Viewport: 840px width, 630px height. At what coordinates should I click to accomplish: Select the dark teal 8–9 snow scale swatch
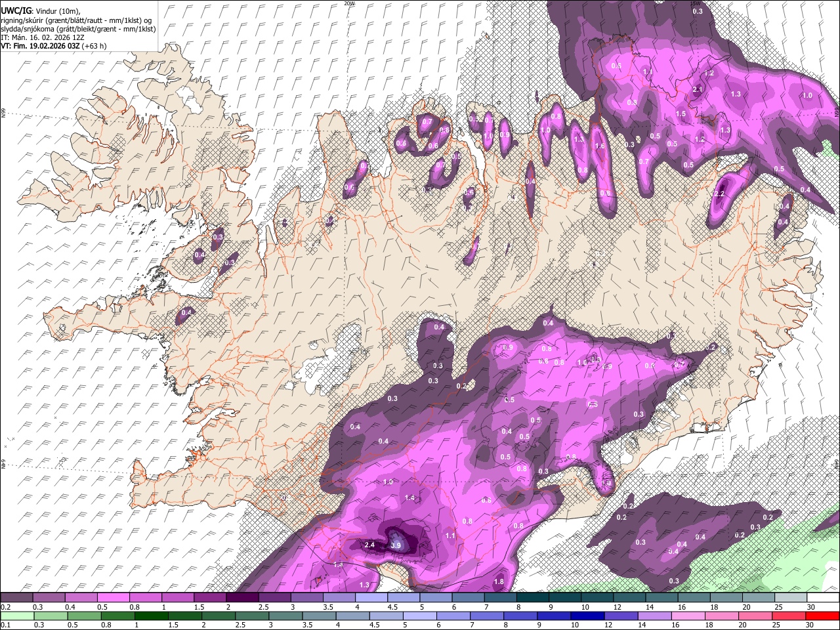(532, 598)
